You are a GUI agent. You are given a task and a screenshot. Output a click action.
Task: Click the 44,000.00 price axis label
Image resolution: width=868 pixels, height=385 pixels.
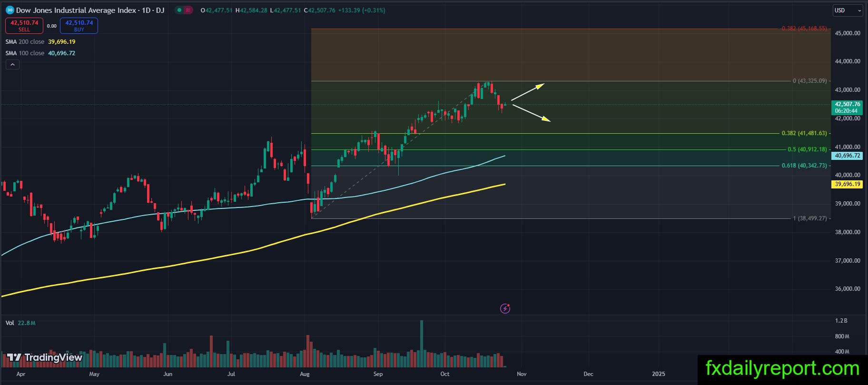(848, 61)
